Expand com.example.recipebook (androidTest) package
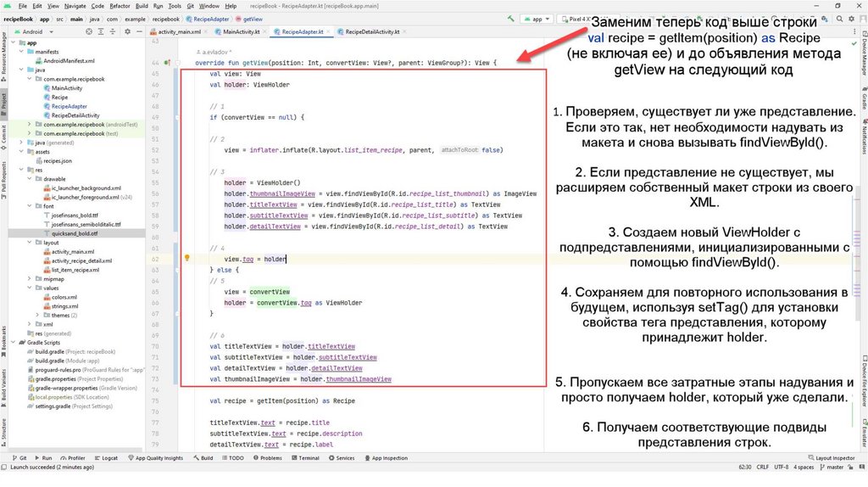The width and height of the screenshot is (868, 487). pyautogui.click(x=30, y=125)
